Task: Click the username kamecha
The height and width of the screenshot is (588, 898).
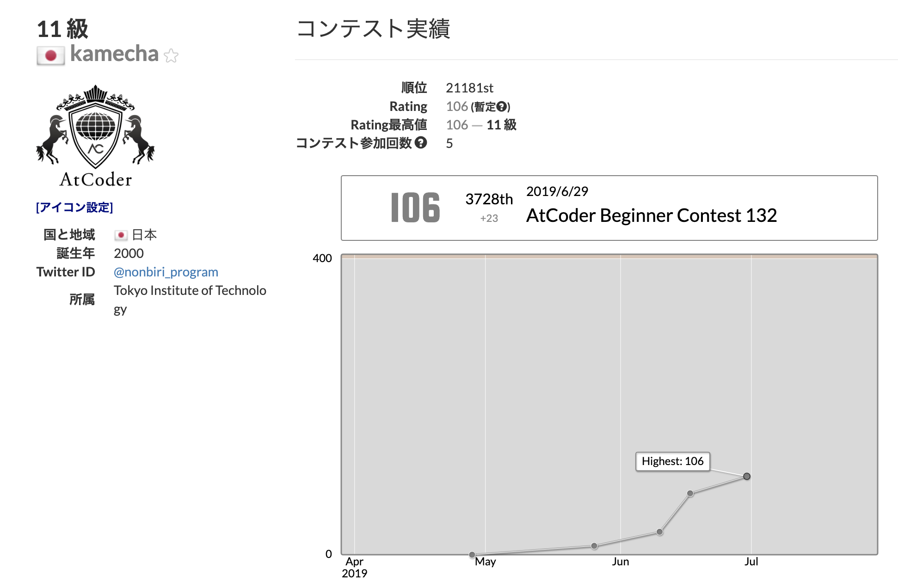Action: (114, 55)
